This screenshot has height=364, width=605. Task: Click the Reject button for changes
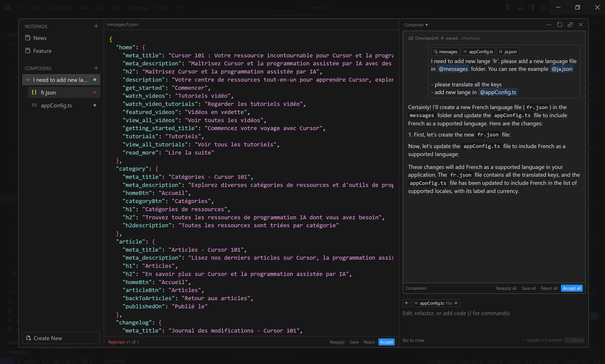click(x=369, y=341)
